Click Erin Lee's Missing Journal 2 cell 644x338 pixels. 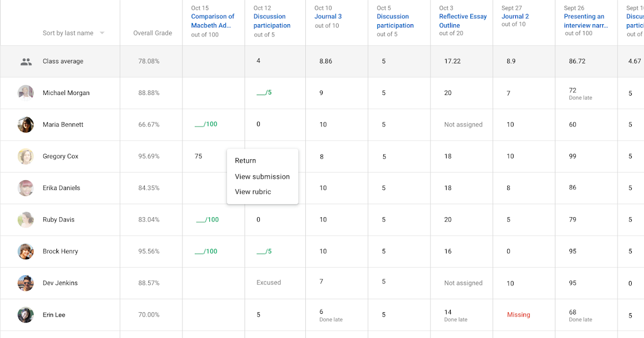[x=518, y=315]
